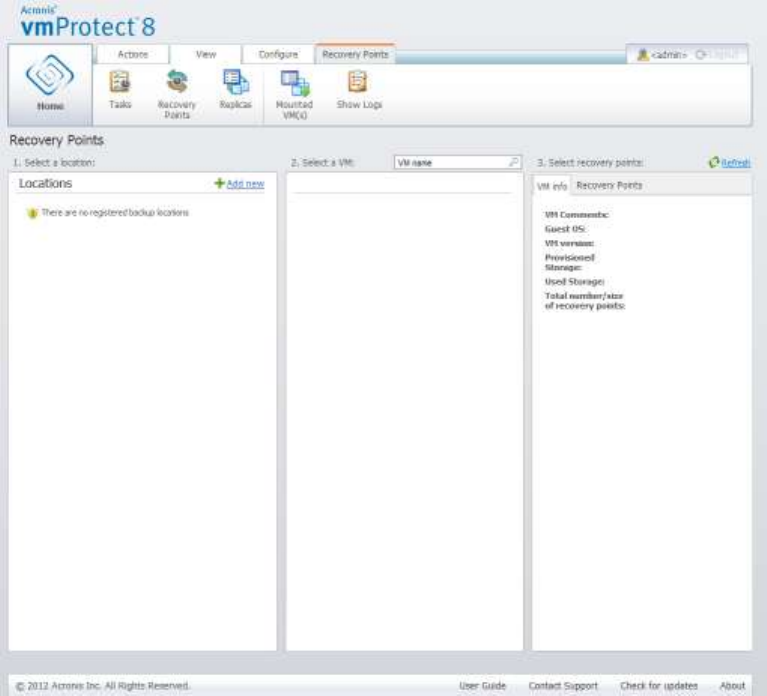This screenshot has height=696, width=767.
Task: Click the 'VM version:' label
Action: (569, 243)
